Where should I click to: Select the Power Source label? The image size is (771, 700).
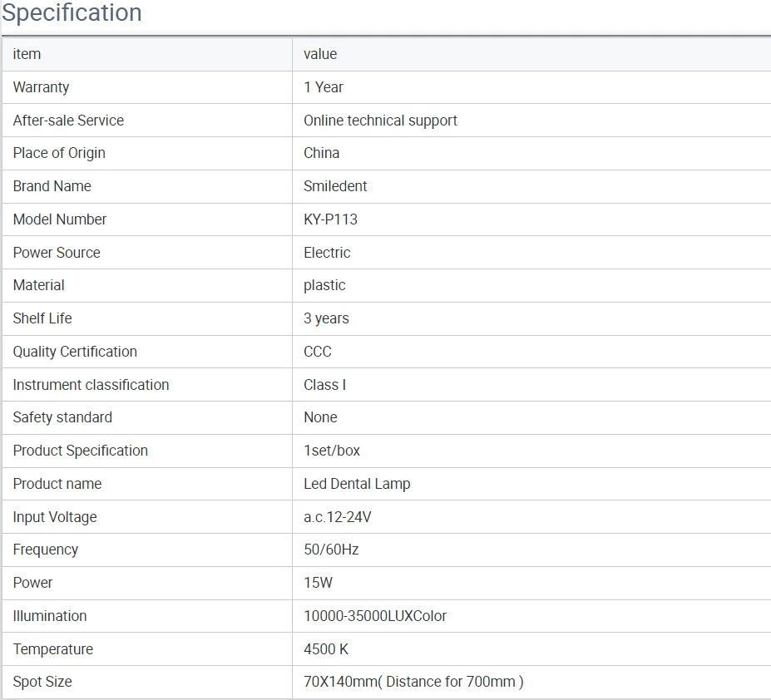click(57, 253)
